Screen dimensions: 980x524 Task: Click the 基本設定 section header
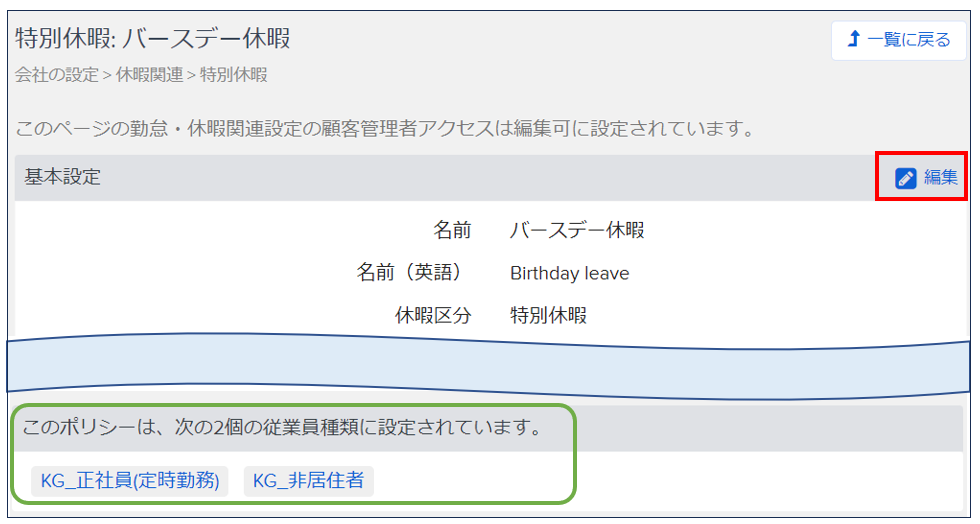(x=58, y=178)
